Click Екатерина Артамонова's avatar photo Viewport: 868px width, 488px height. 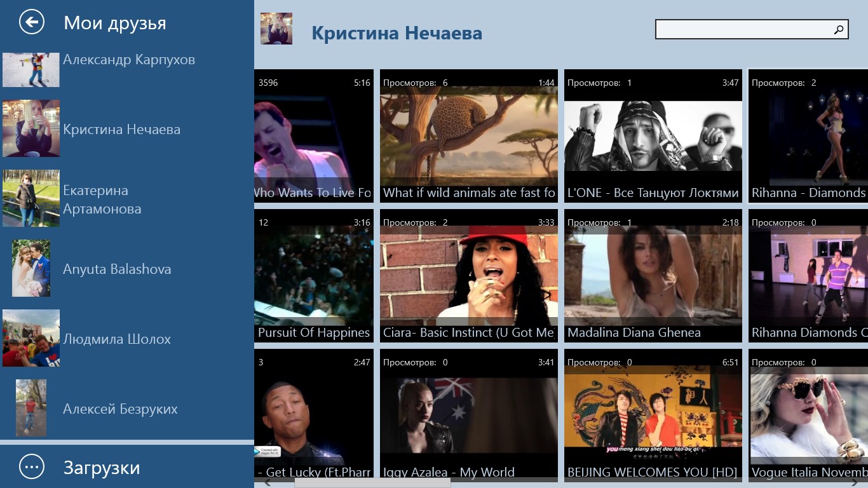pos(31,198)
